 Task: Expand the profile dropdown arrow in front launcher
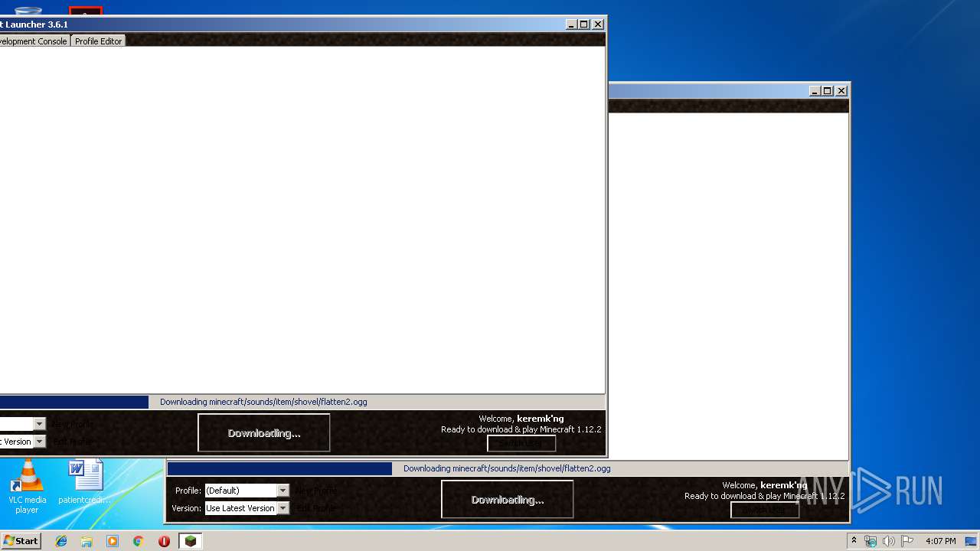(39, 424)
